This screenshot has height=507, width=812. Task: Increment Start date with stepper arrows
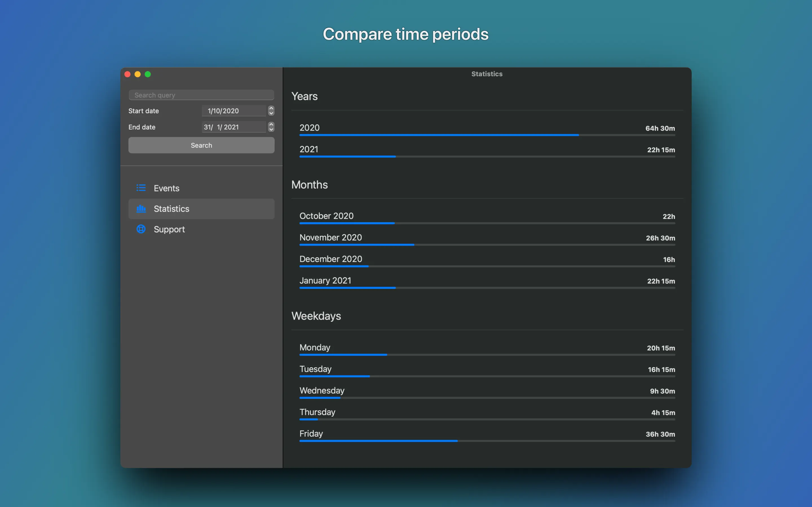point(271,108)
